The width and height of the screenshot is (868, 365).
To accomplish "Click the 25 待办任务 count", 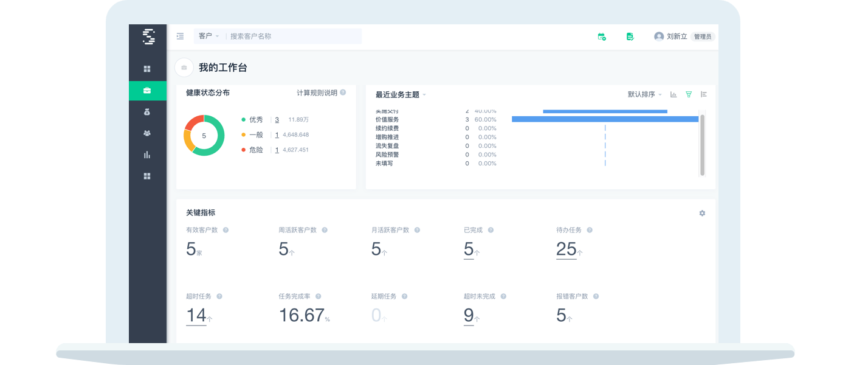I will pyautogui.click(x=566, y=249).
